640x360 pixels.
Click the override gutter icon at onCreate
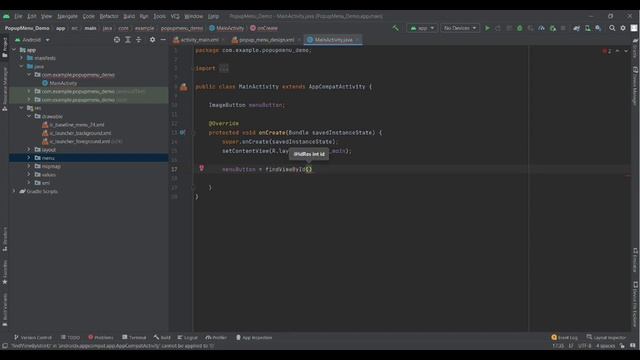pos(182,132)
